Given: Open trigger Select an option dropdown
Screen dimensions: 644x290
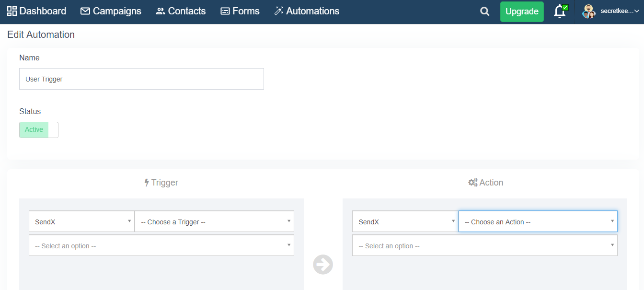Looking at the screenshot, I should click(161, 245).
